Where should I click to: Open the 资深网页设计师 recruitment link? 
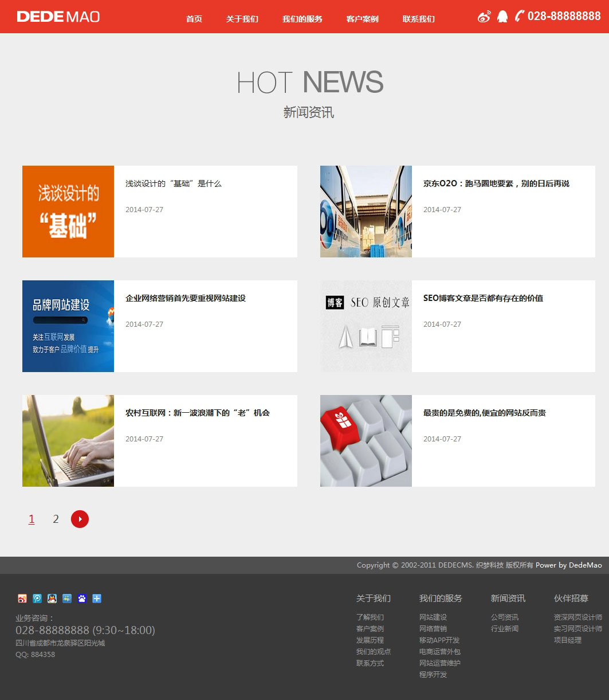click(577, 617)
